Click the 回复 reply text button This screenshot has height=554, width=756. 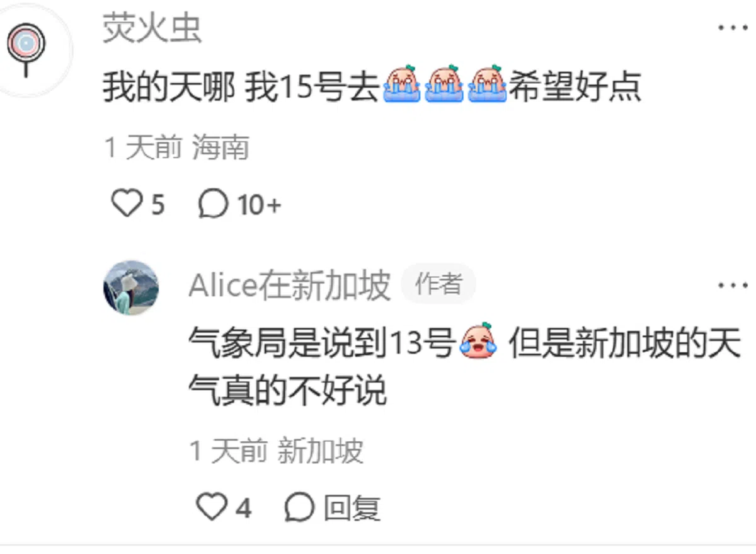352,508
